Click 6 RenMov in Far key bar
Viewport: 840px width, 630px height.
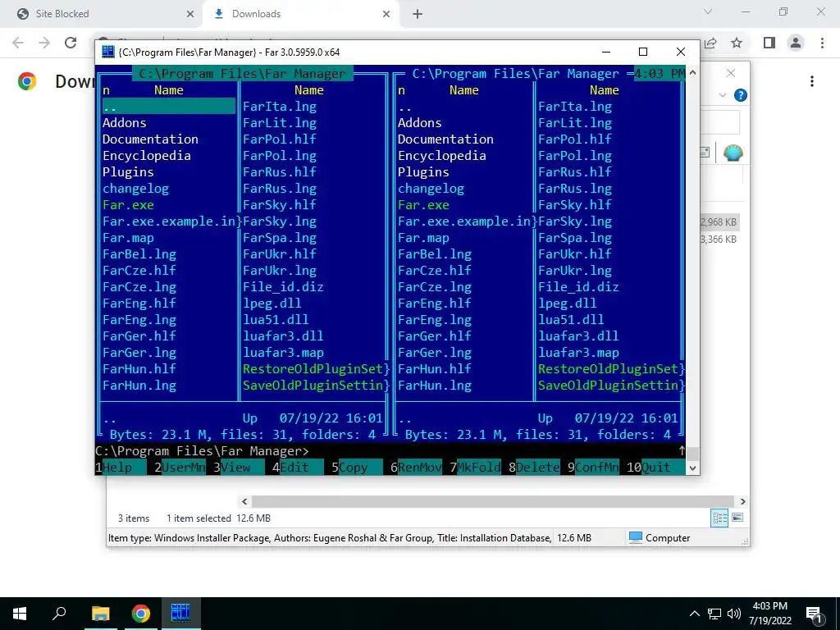click(416, 467)
